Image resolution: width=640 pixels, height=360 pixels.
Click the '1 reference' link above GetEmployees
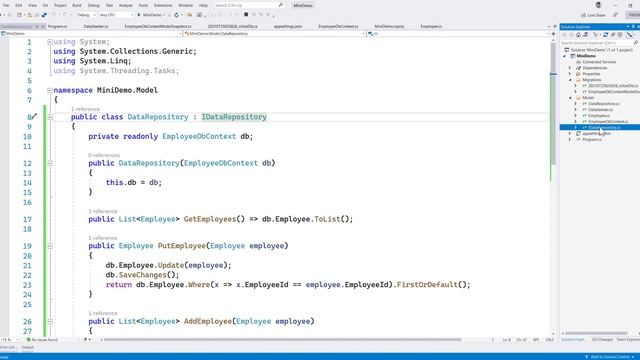(103, 211)
